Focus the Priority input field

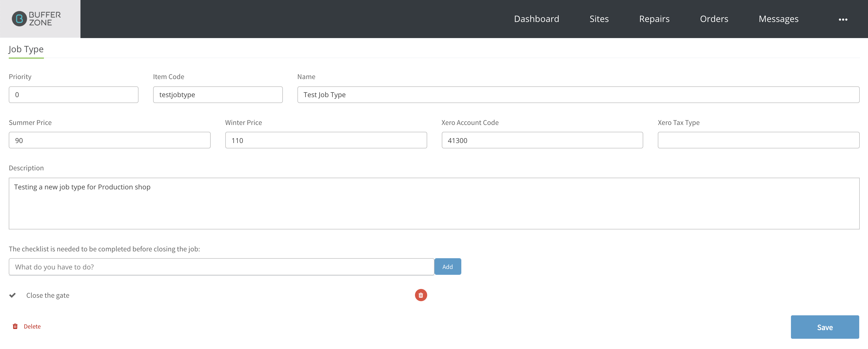73,95
